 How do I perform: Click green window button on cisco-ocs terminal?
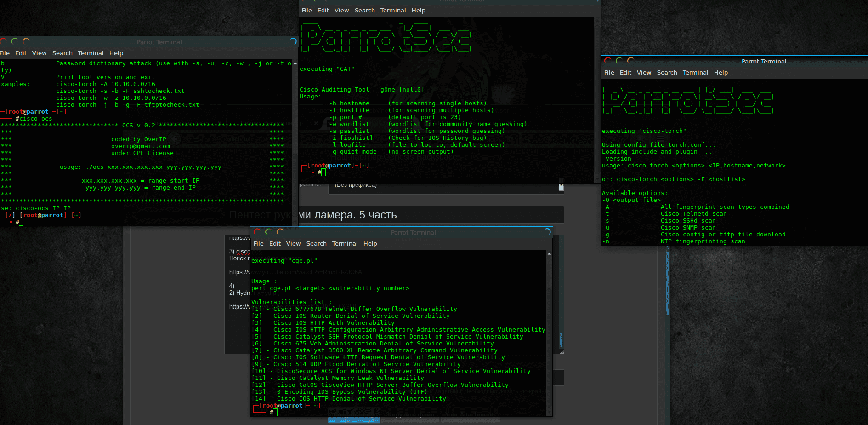click(15, 41)
